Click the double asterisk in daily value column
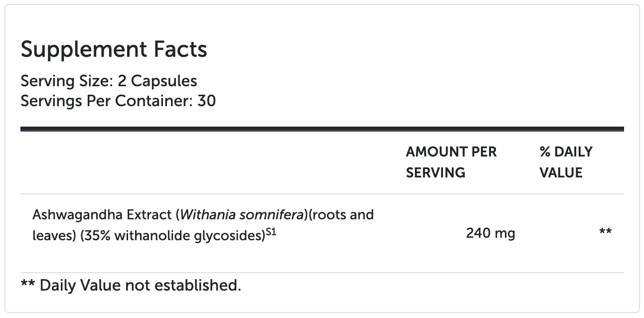 point(605,233)
